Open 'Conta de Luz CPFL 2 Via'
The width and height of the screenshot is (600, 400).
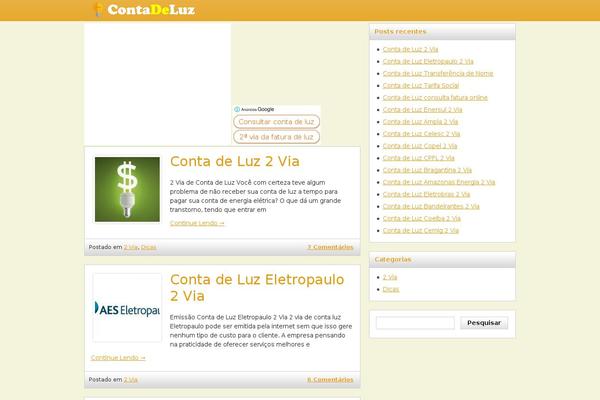coord(418,158)
